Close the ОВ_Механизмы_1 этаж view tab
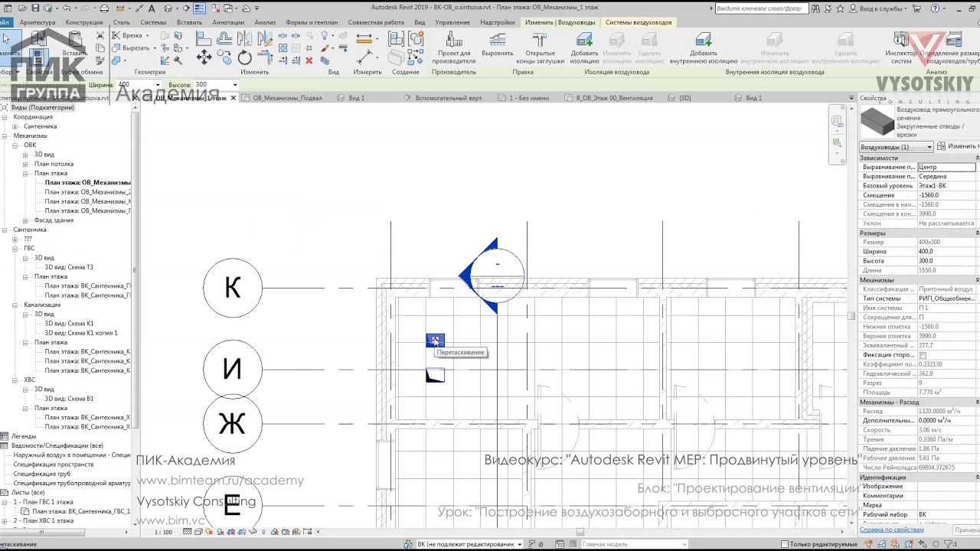 click(234, 98)
